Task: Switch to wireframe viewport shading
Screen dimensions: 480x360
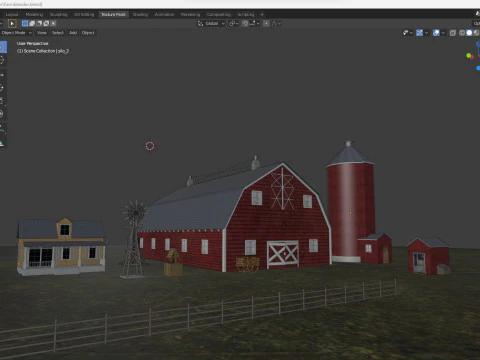Action: click(x=462, y=33)
